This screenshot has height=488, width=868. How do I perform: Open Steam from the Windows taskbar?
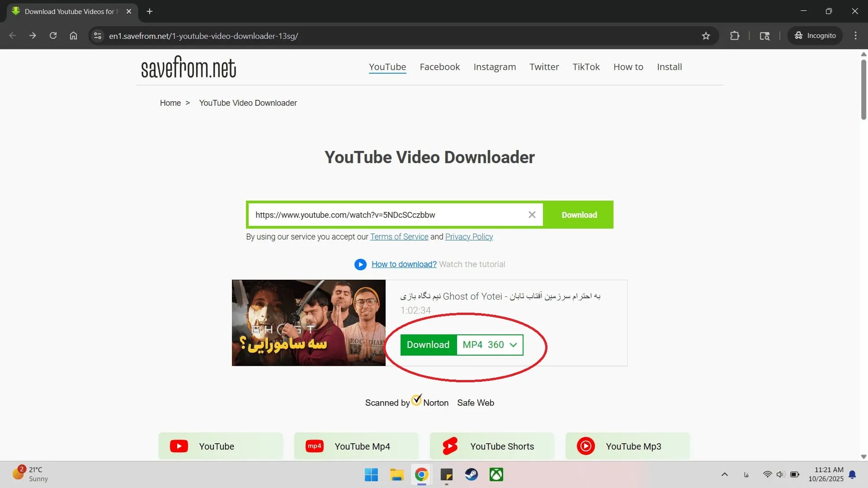(x=471, y=474)
